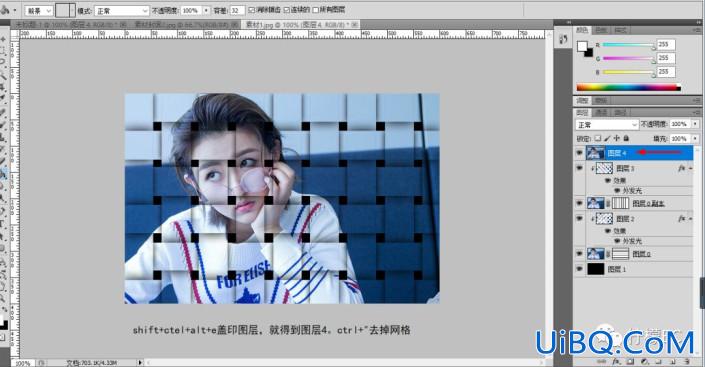
Task: Click lock position icon
Action: (x=616, y=138)
